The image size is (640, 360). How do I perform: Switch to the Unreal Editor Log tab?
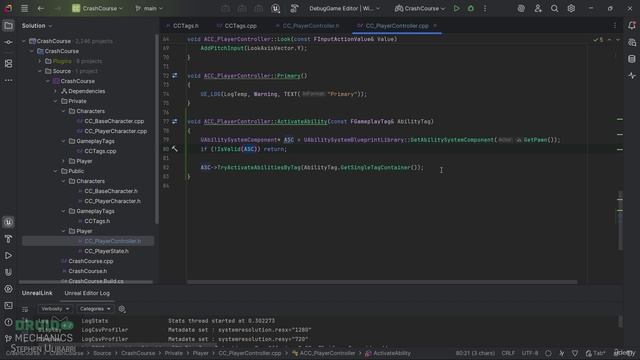(87, 293)
